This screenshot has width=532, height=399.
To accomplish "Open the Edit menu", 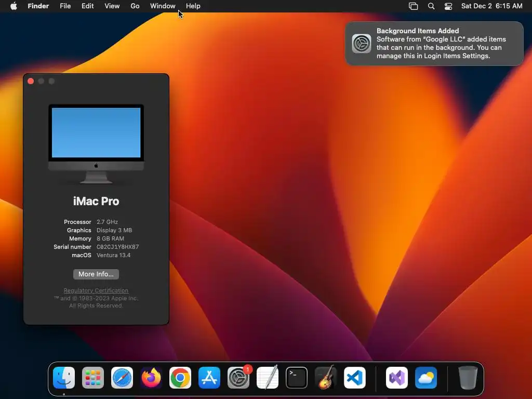I will tap(87, 6).
